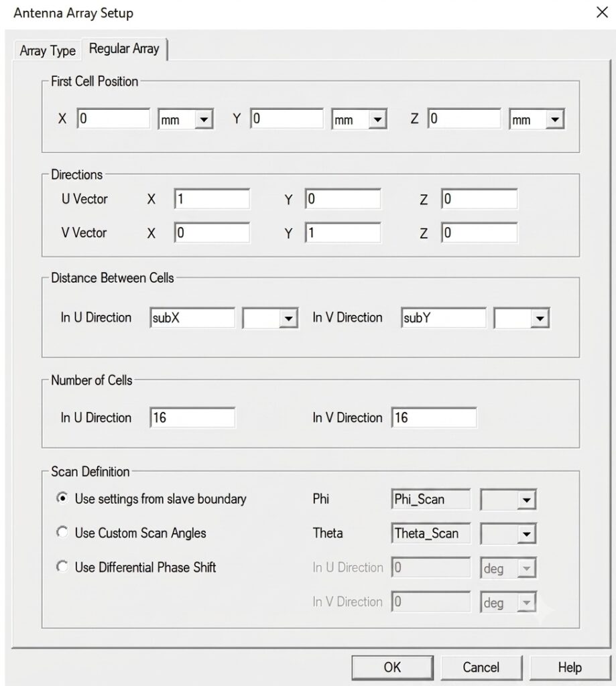Switch to the Array Type tab
The image size is (616, 686).
(48, 51)
